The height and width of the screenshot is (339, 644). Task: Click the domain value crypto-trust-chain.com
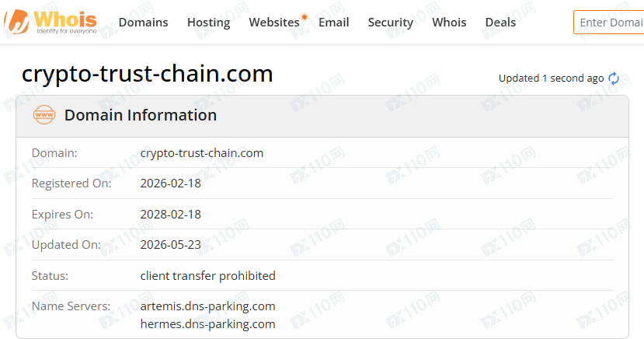point(202,153)
